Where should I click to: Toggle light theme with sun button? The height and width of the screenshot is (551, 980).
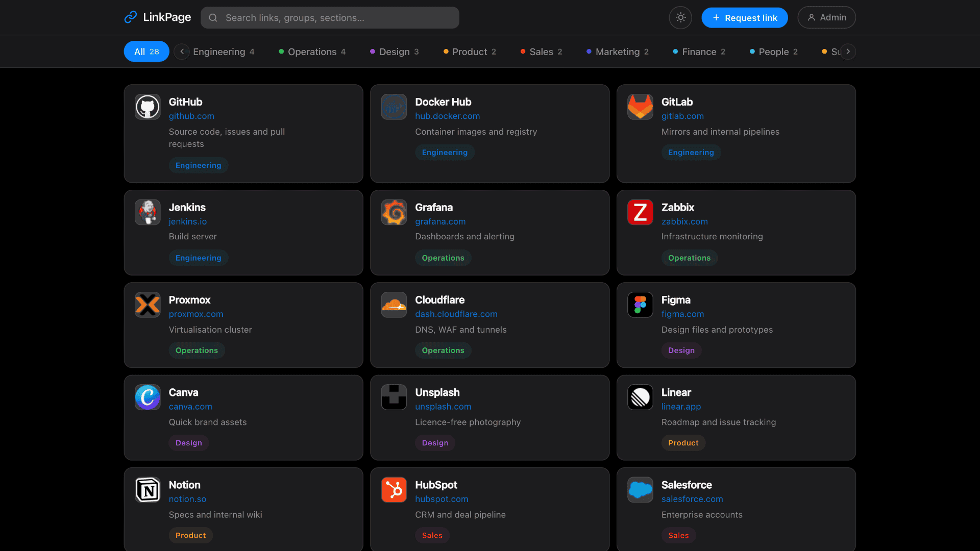(680, 17)
